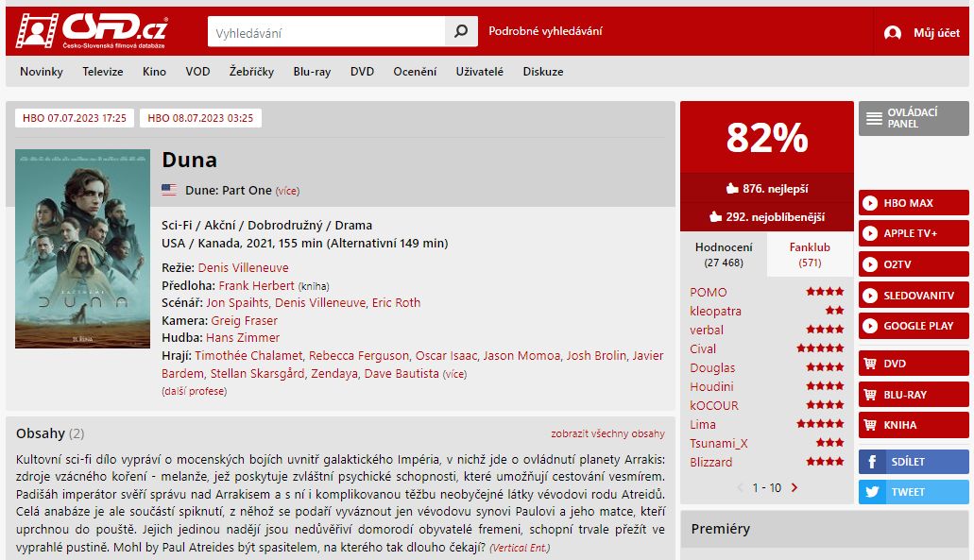Open actor Timothée Chalamet link

point(248,356)
